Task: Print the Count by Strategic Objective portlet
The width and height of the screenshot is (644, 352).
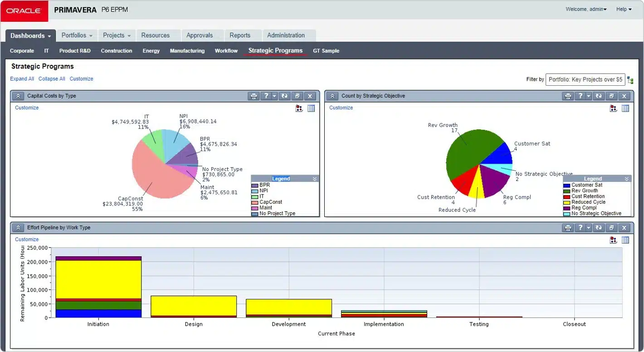Action: pos(568,96)
